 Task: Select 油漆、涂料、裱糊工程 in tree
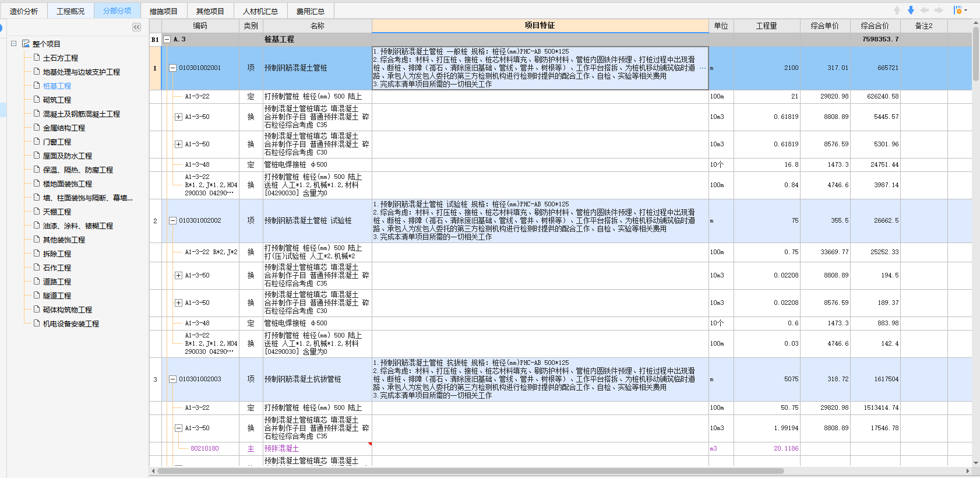(x=78, y=226)
